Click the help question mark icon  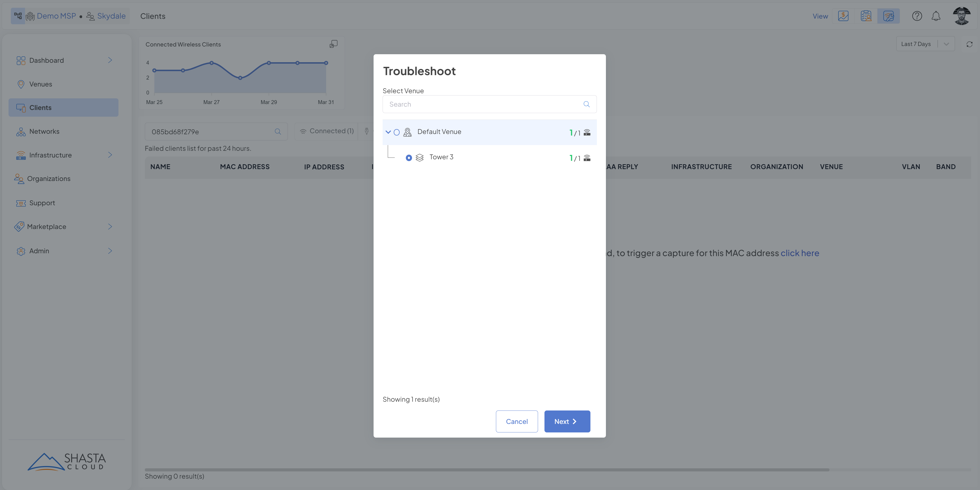tap(917, 16)
